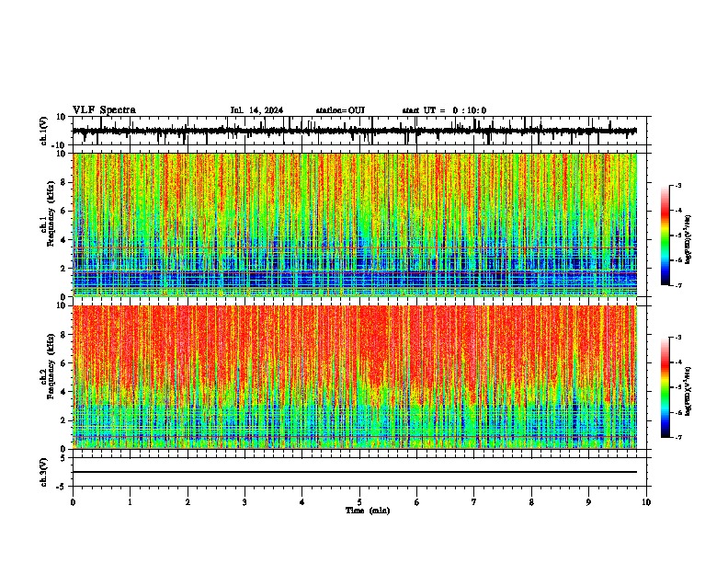Click the ch.1 voltage waveform trace
The image size is (728, 563).
354,131
